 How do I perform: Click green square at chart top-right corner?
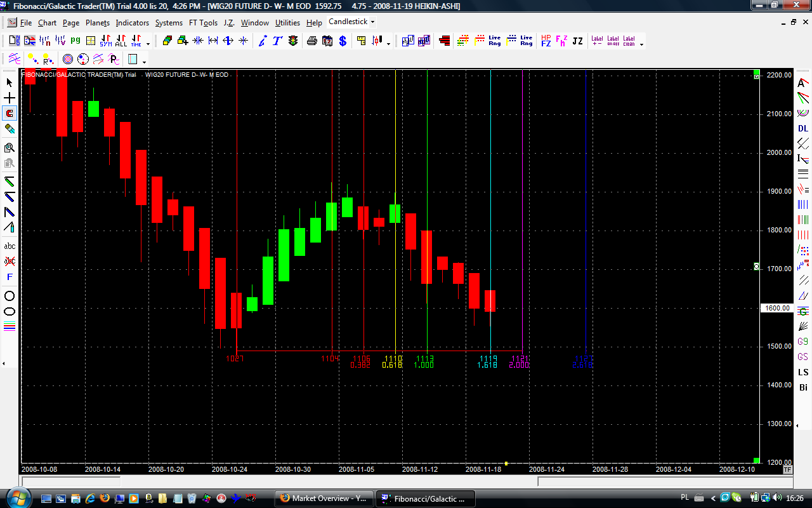[x=756, y=74]
